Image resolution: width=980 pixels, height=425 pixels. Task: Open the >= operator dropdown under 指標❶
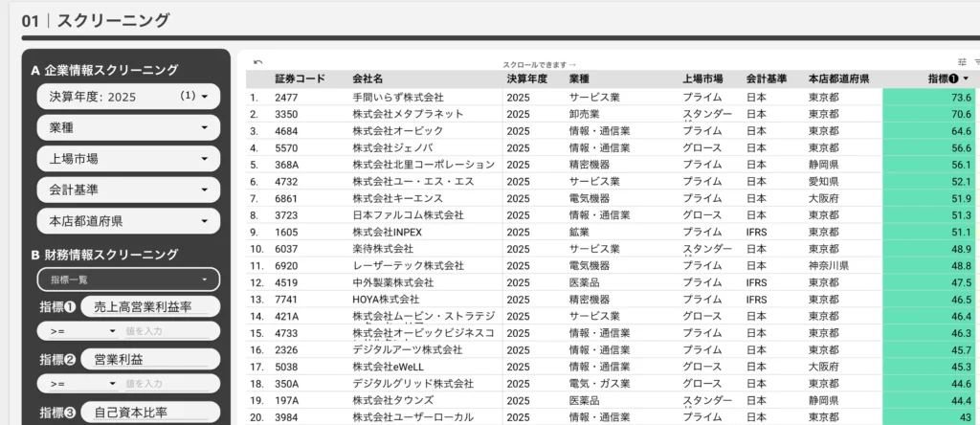tap(77, 331)
